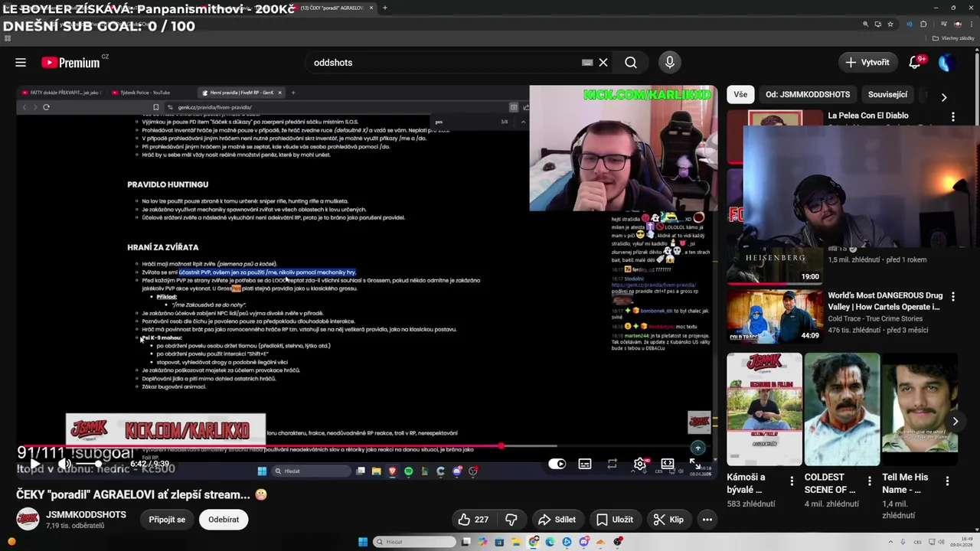Open options for COLDEST SCENE OF short
This screenshot has height=551, width=980.
[x=870, y=481]
